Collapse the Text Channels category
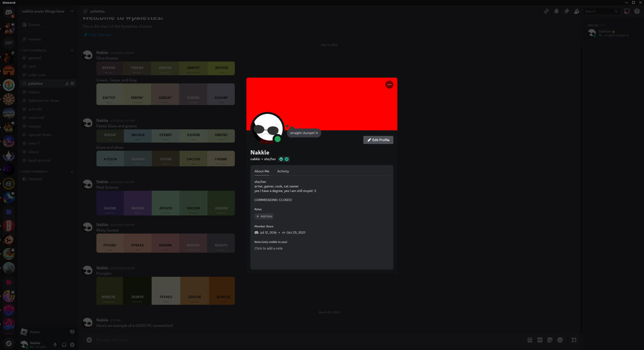 pyautogui.click(x=34, y=51)
